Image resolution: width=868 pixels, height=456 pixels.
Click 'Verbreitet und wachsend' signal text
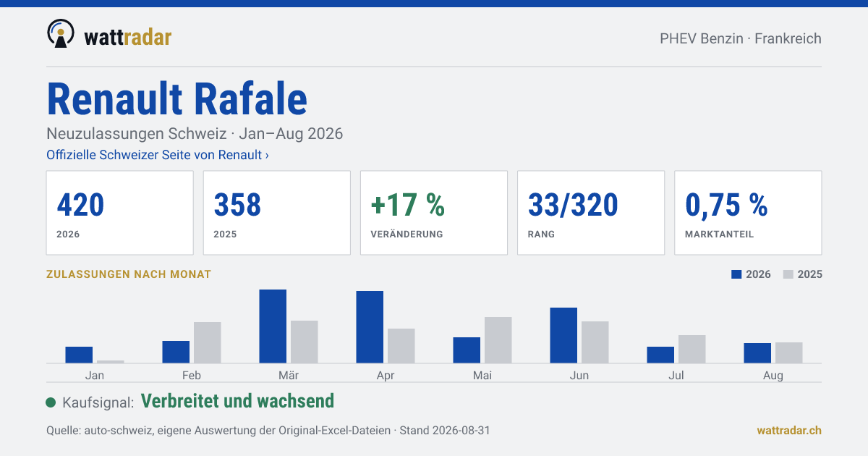[237, 401]
